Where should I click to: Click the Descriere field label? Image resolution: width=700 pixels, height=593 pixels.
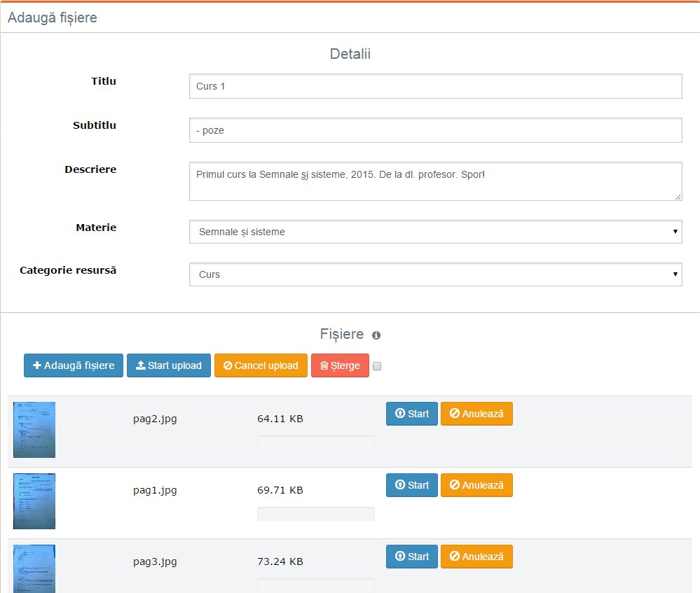point(90,169)
